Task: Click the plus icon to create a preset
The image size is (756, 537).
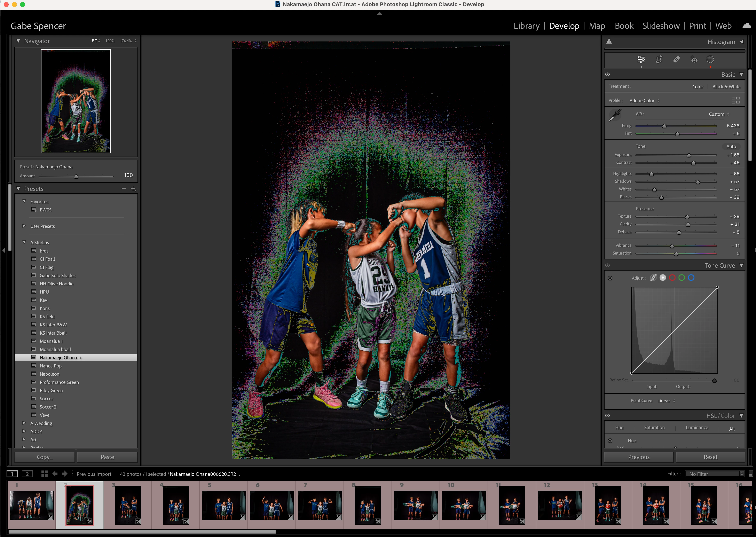Action: [x=133, y=188]
